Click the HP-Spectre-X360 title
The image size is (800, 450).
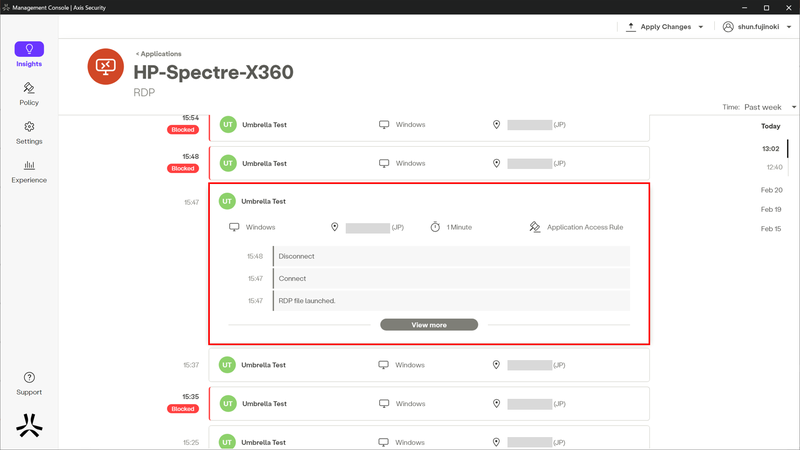(213, 72)
